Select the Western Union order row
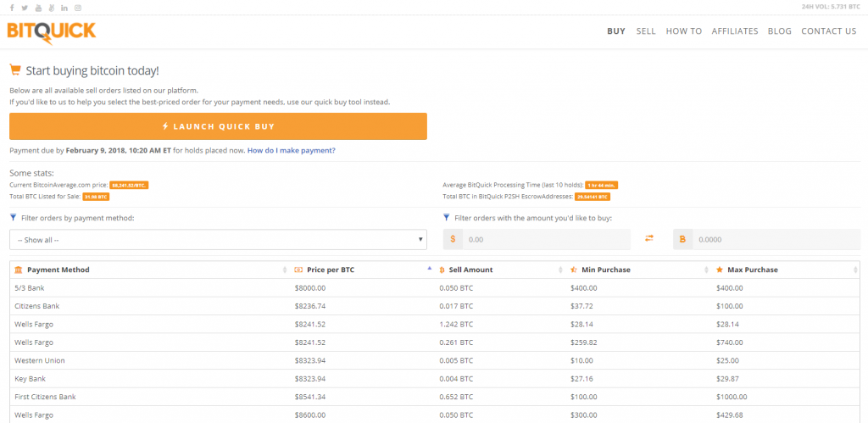The image size is (868, 423). pyautogui.click(x=435, y=360)
